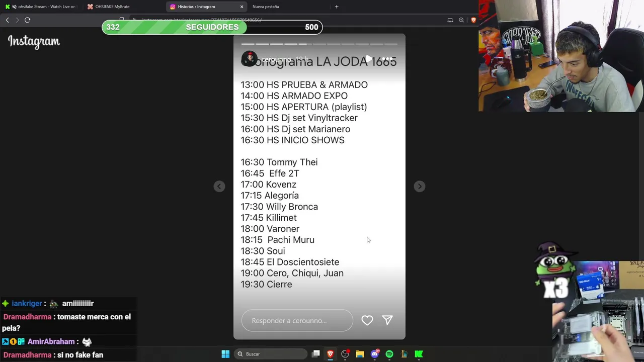Click the story progress bar segments

tap(319, 44)
